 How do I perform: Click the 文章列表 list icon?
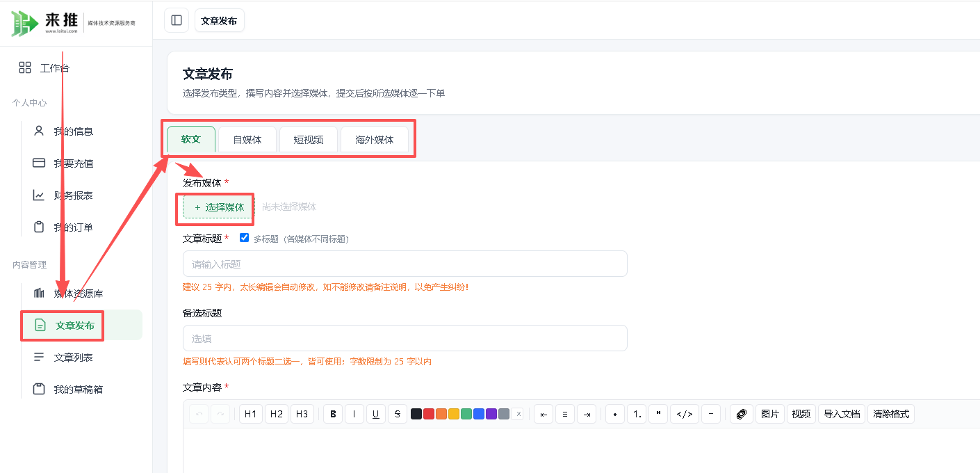(39, 357)
